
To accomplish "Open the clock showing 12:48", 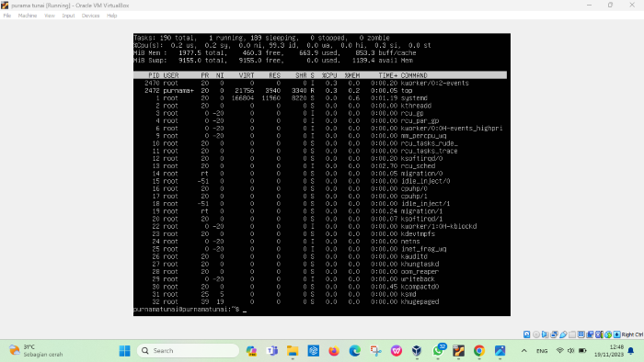I will tap(609, 351).
